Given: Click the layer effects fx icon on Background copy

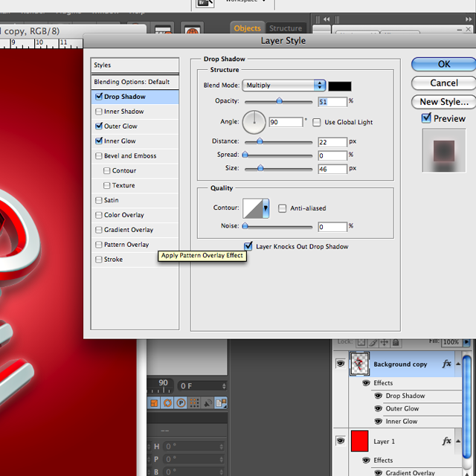Looking at the screenshot, I should coord(447,364).
